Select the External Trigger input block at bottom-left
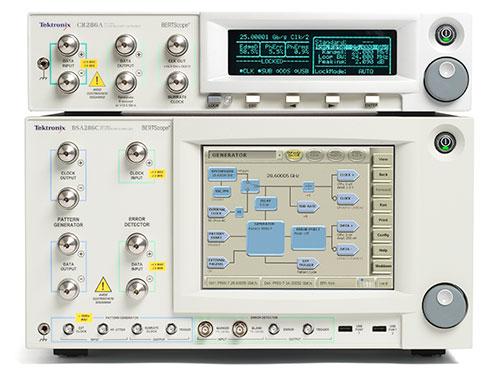500x375 pixels. [x=218, y=262]
